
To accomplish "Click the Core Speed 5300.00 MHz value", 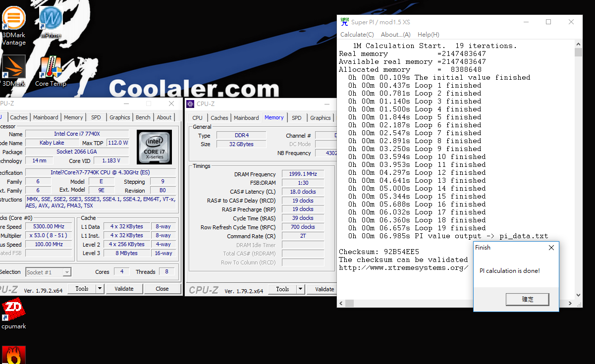I will coord(49,226).
